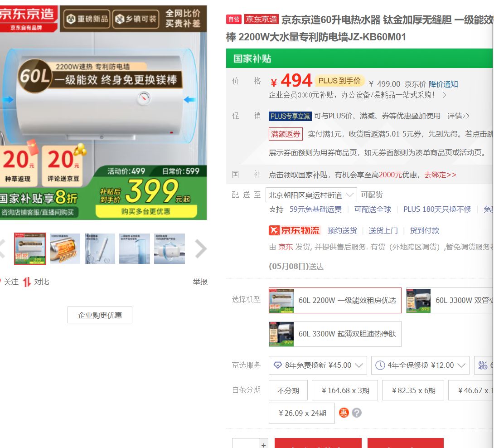The image size is (494, 448).
Task: Open the main 60L product image
Action: pos(103,112)
